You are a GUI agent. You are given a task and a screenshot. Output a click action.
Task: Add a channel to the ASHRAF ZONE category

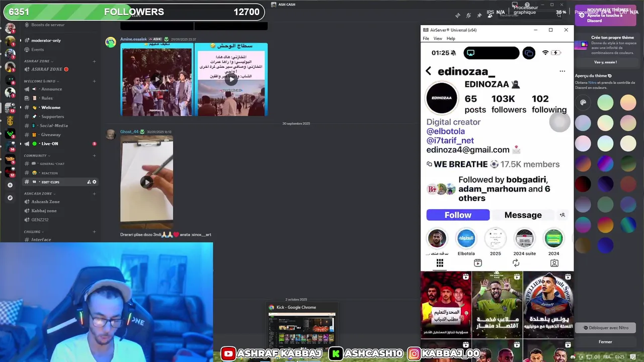click(x=94, y=61)
